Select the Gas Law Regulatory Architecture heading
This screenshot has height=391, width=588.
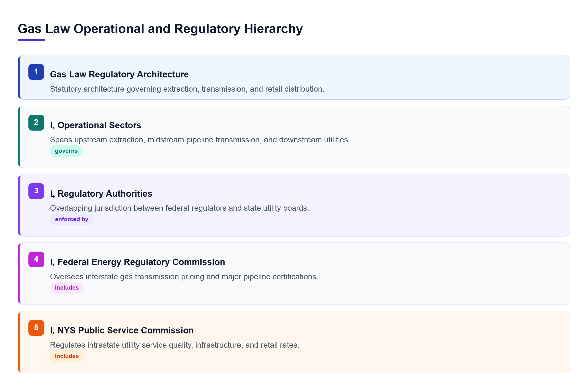click(119, 74)
